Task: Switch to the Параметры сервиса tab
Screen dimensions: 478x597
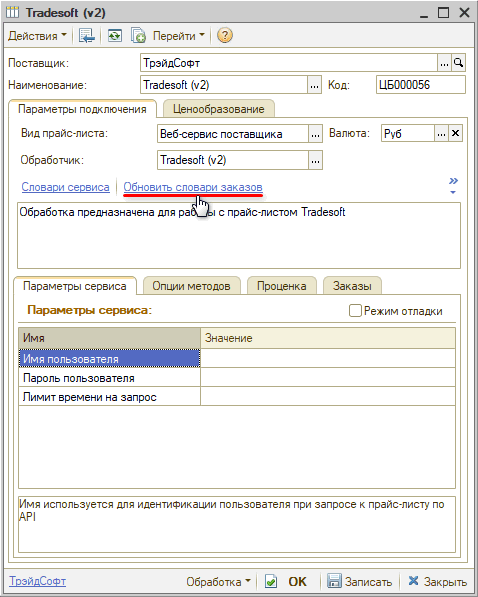Action: click(75, 286)
